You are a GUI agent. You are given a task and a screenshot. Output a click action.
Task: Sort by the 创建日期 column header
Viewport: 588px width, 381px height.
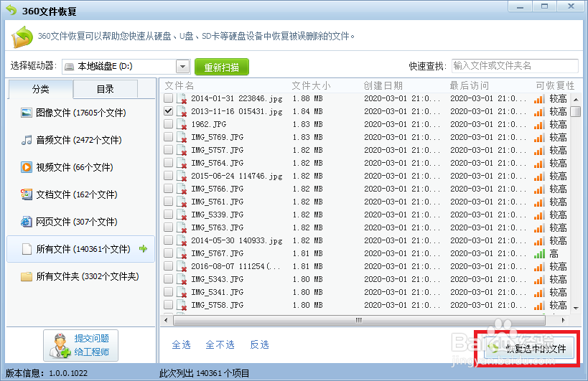[x=383, y=86]
